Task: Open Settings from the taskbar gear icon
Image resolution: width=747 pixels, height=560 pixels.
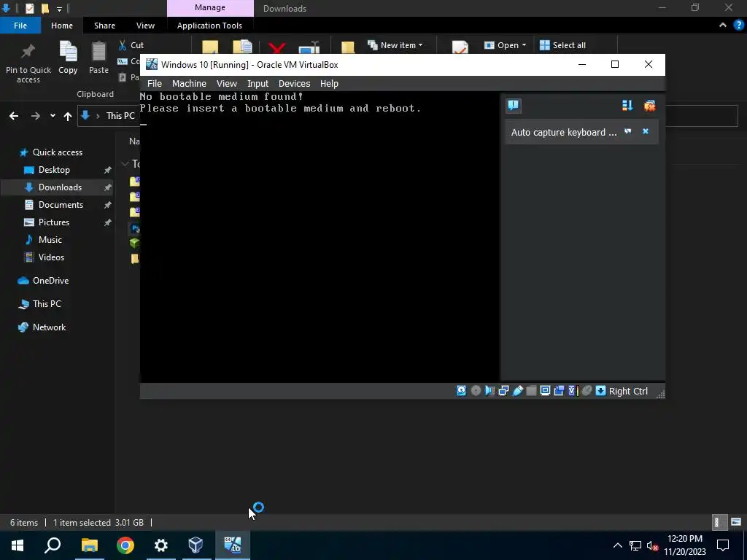Action: 161,545
